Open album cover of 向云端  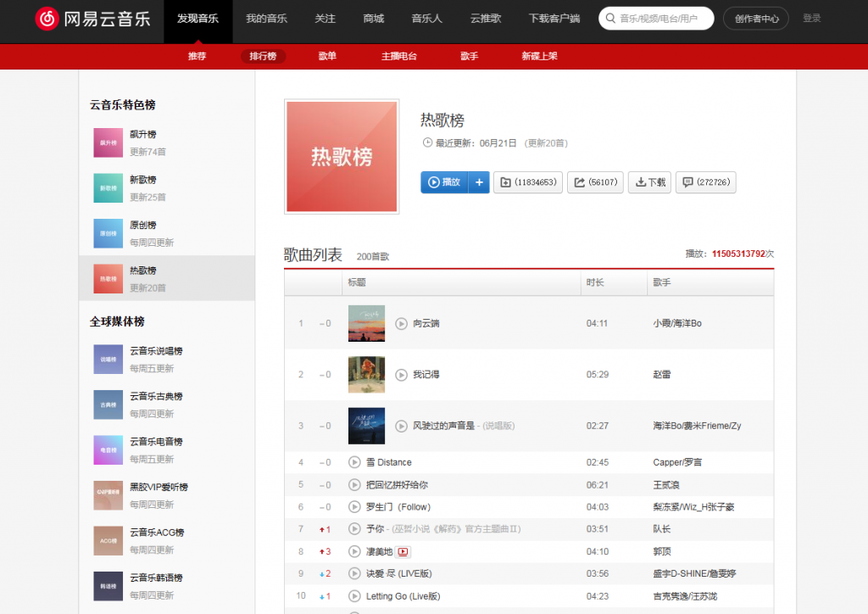point(366,323)
